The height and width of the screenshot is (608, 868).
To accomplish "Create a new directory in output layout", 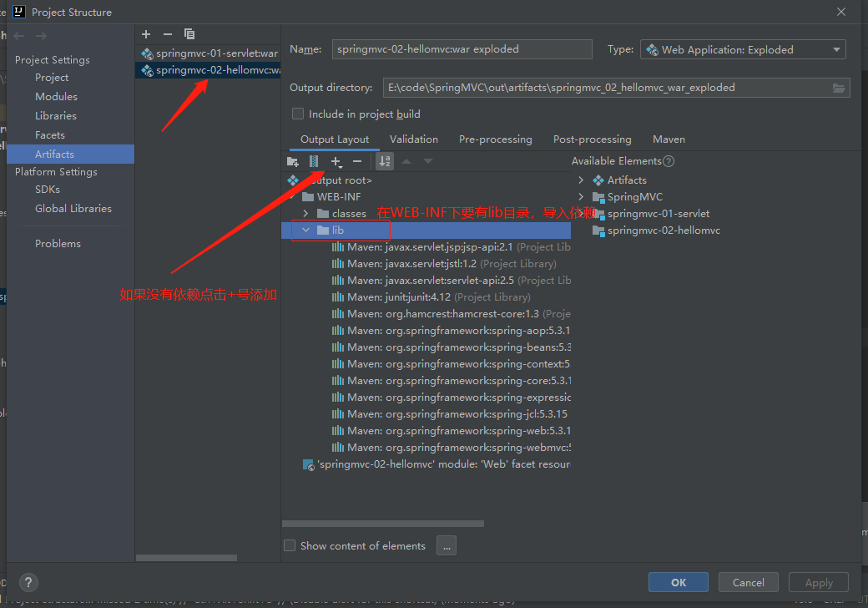I will point(293,162).
